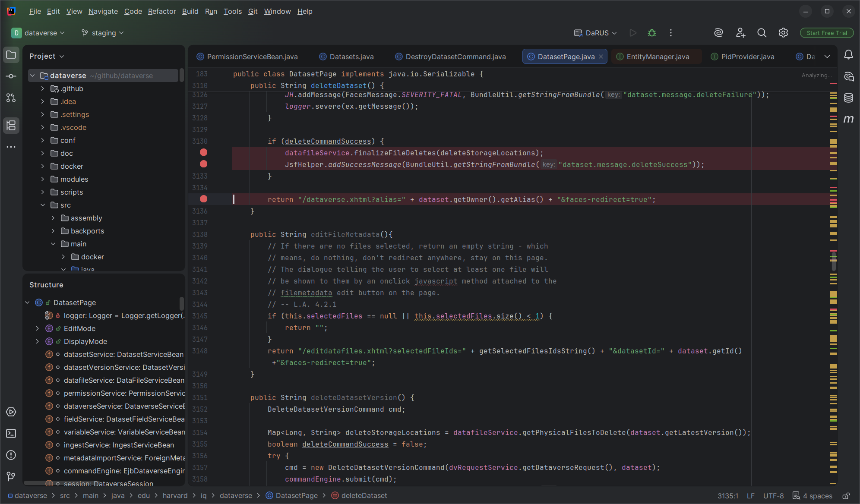Disable breakpoint on return dataverse.xhtml line

[204, 199]
